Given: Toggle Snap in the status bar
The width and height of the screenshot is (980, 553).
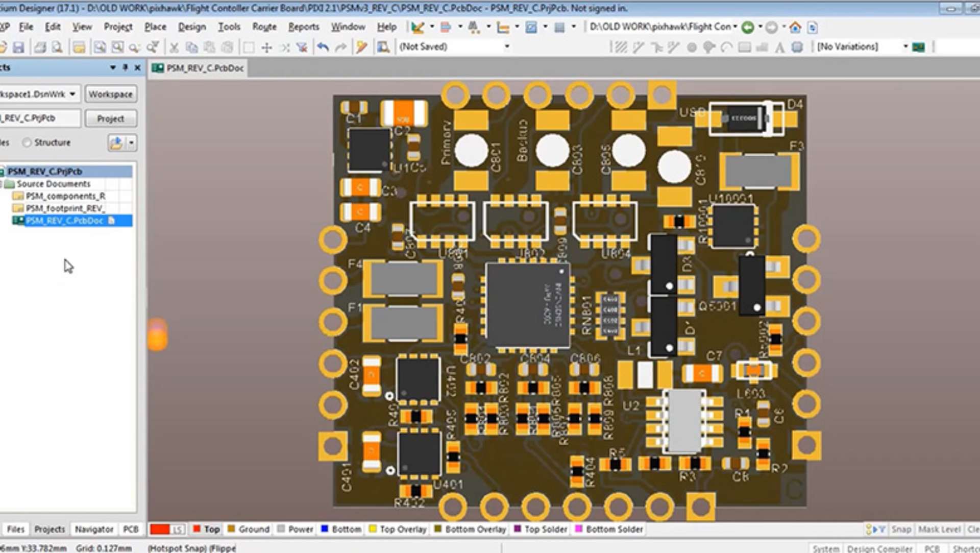Looking at the screenshot, I should tap(901, 530).
